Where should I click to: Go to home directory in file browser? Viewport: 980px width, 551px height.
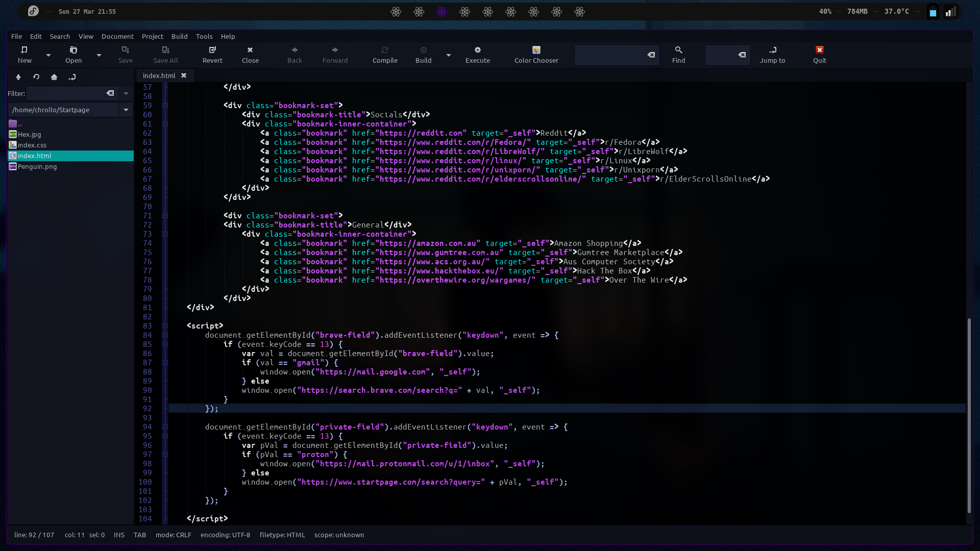(54, 77)
